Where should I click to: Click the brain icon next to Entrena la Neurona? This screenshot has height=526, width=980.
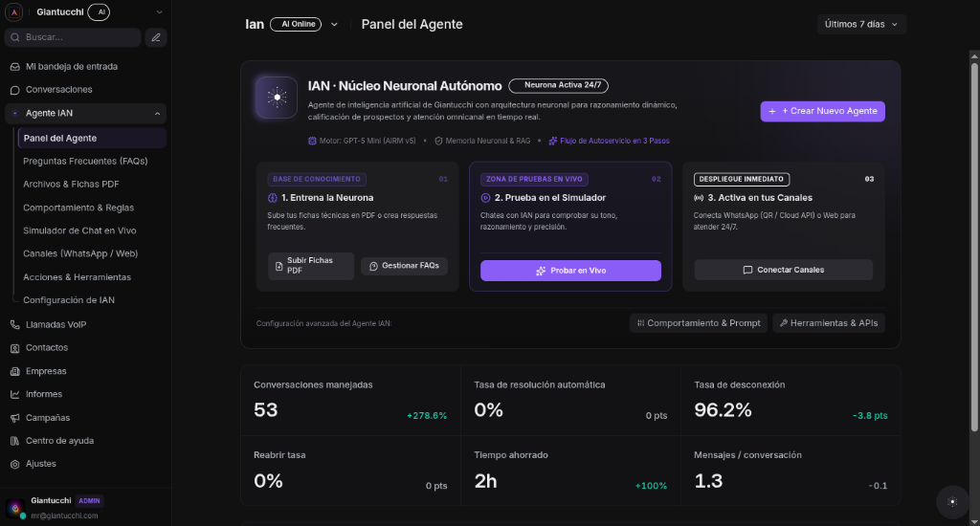[x=273, y=198]
